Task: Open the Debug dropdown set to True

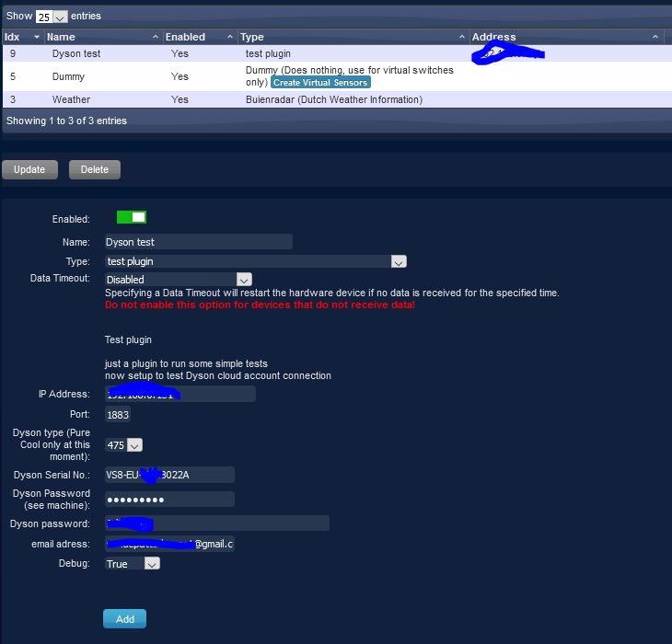Action: point(133,563)
